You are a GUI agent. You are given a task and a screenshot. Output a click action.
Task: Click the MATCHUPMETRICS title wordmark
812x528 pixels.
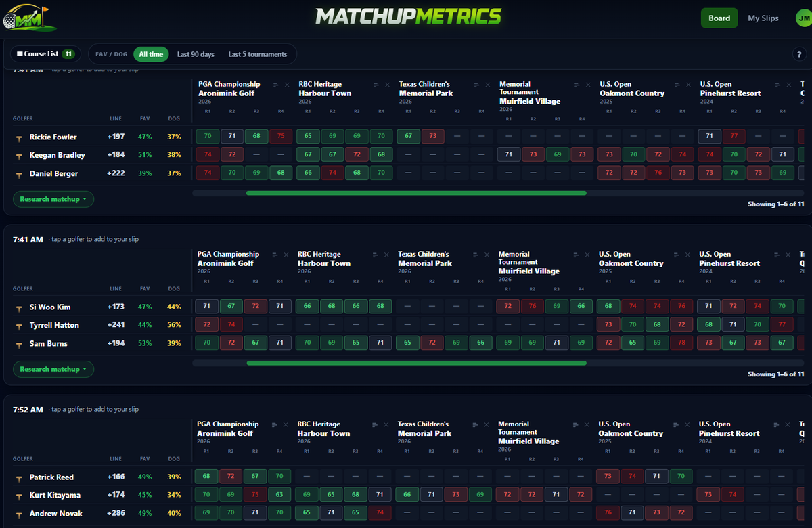coord(408,17)
